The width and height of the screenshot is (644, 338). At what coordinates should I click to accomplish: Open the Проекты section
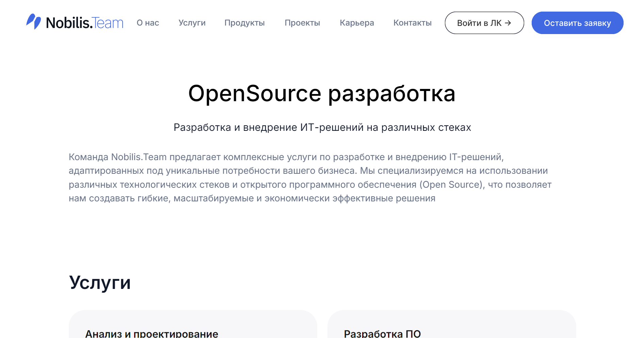click(302, 23)
